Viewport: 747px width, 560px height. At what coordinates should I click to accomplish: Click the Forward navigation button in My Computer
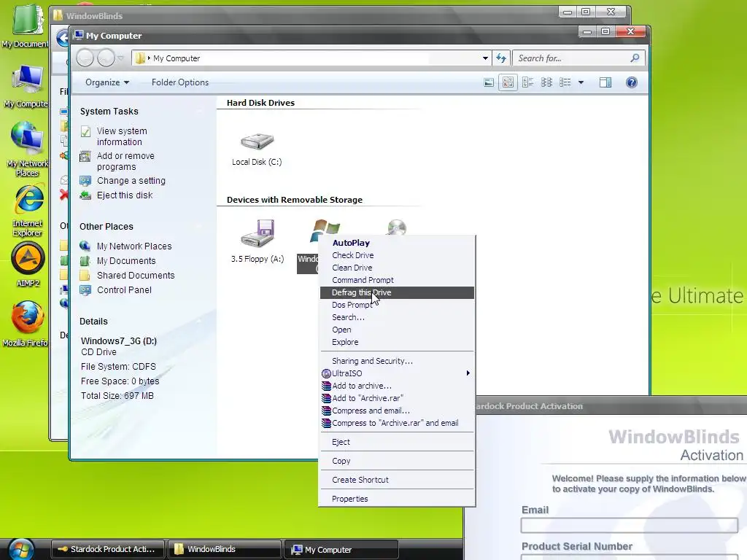(x=106, y=58)
